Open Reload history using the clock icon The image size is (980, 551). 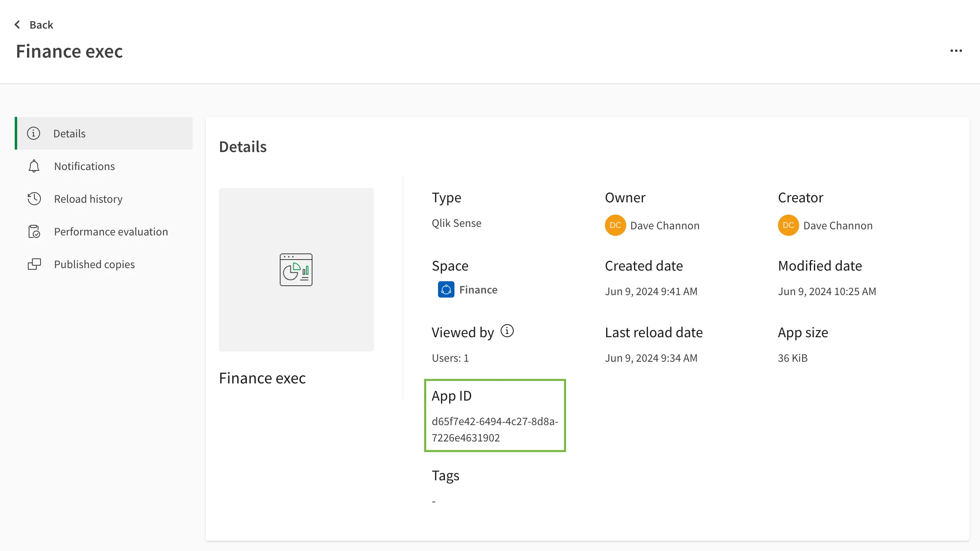click(x=34, y=199)
